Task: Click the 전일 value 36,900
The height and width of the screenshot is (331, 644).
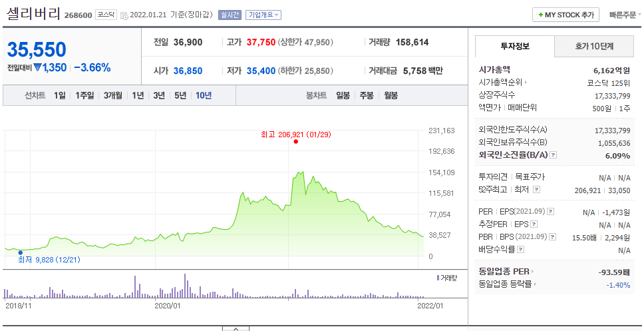Action: point(188,42)
